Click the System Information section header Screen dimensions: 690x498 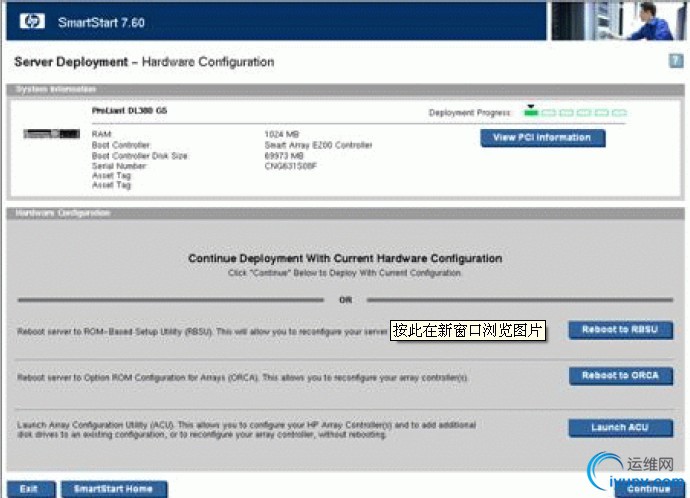[345, 89]
